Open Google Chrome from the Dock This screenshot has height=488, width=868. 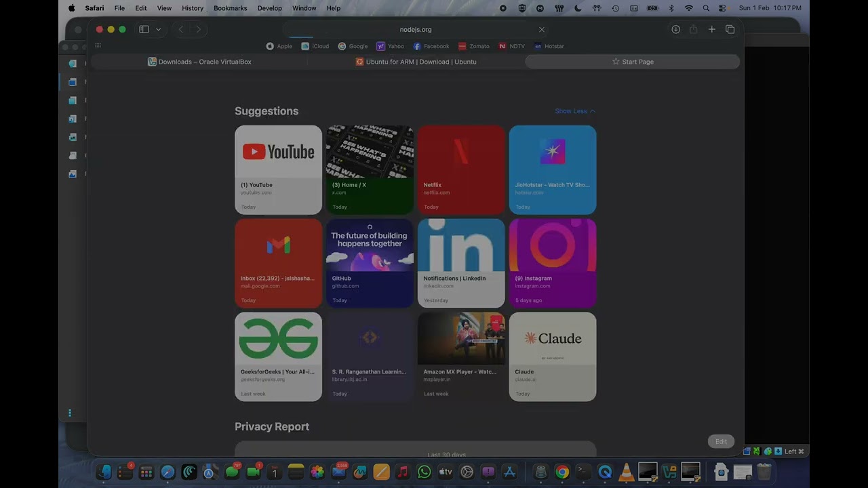[562, 472]
